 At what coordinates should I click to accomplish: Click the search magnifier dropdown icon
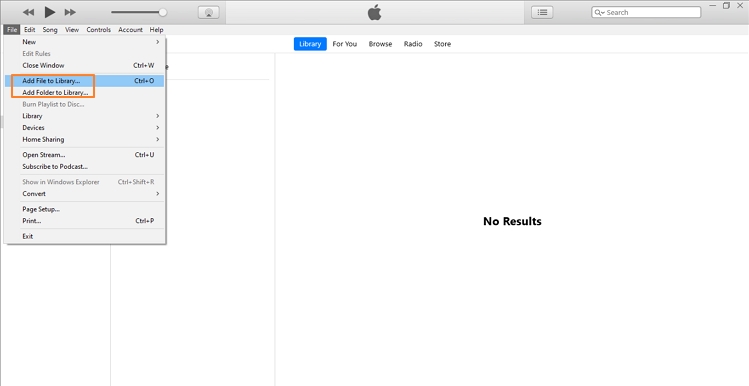click(599, 12)
